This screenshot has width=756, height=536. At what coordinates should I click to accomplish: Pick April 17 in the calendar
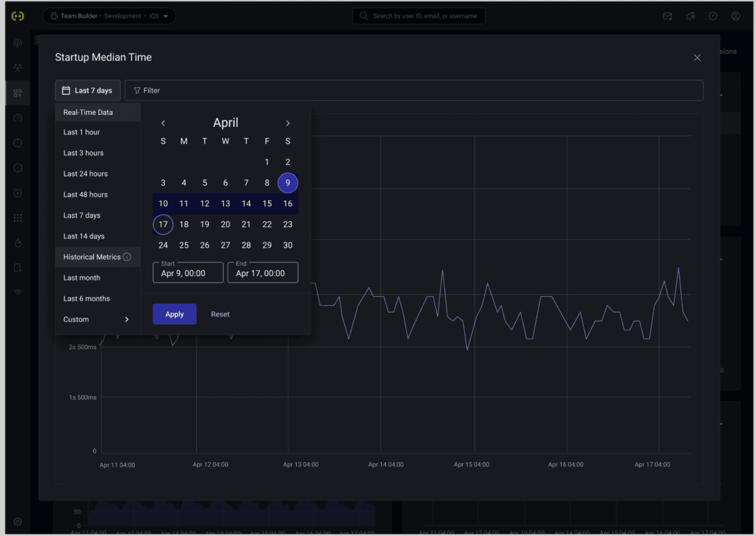(x=163, y=224)
